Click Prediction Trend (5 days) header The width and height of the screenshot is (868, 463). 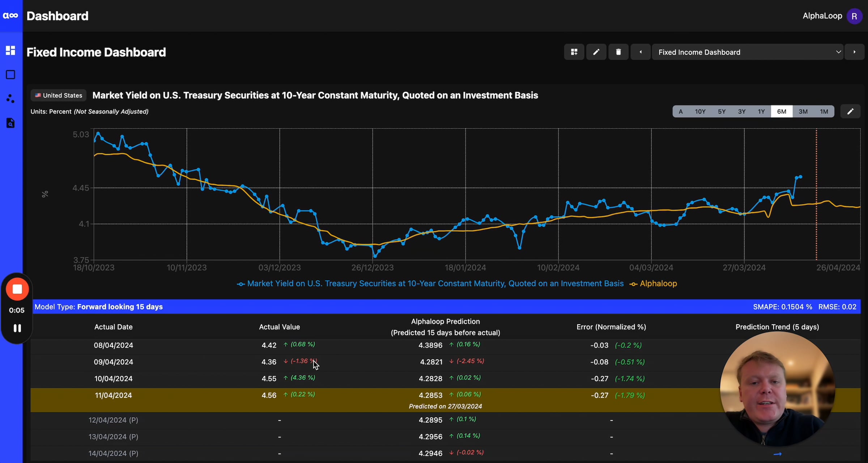click(x=777, y=327)
